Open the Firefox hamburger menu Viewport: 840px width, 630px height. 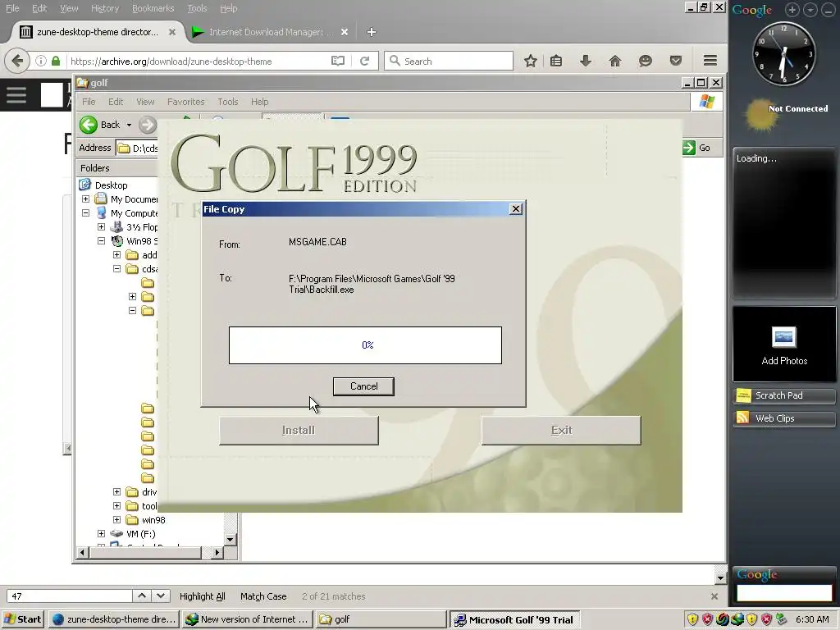tap(710, 61)
